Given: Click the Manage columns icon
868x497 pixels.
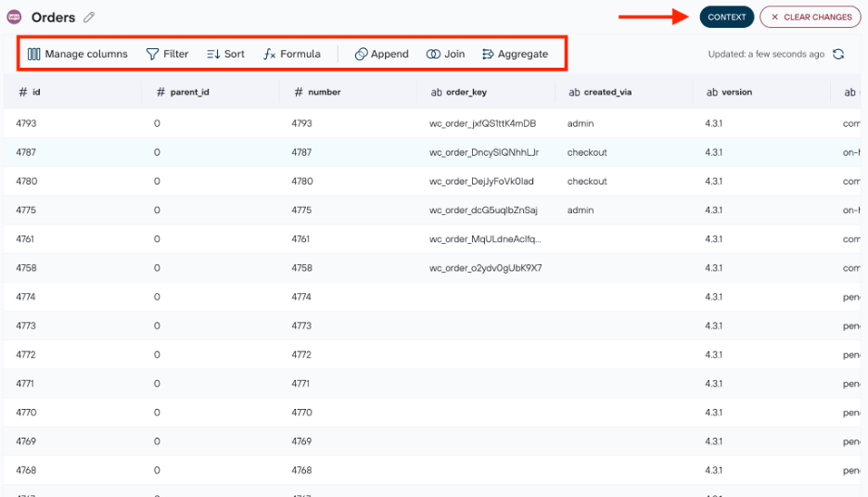Looking at the screenshot, I should 33,54.
